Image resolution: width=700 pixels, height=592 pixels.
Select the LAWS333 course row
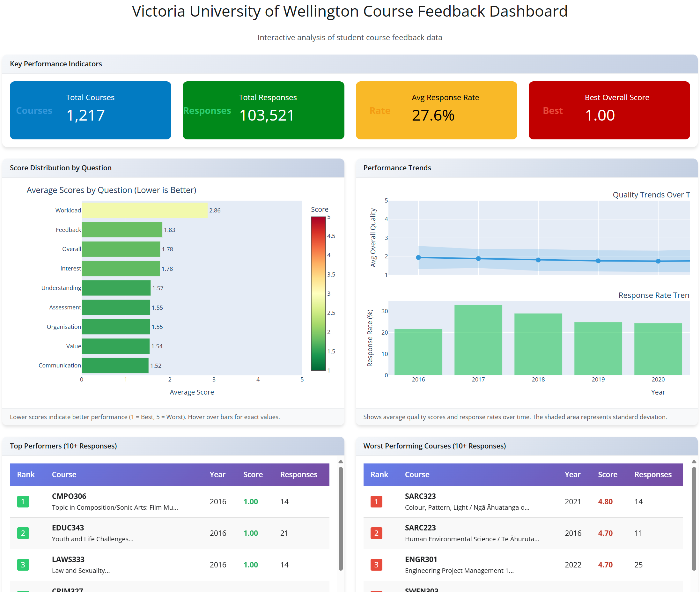[x=169, y=565]
